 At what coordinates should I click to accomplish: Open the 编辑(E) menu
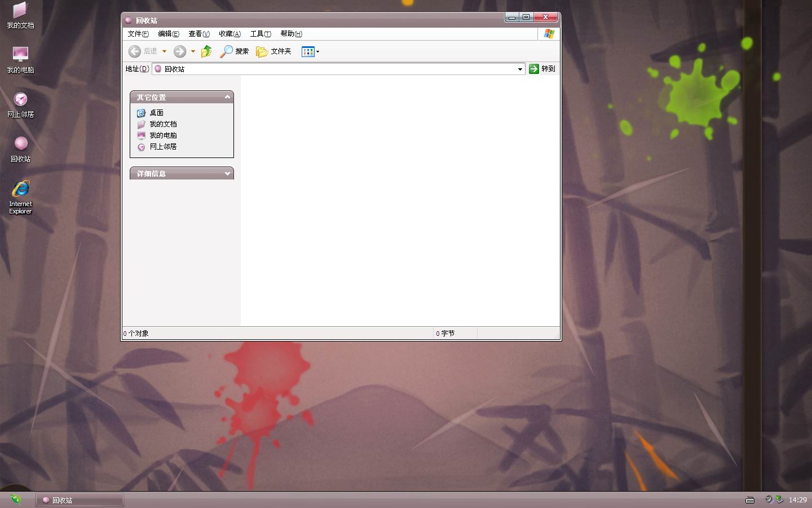[x=169, y=34]
